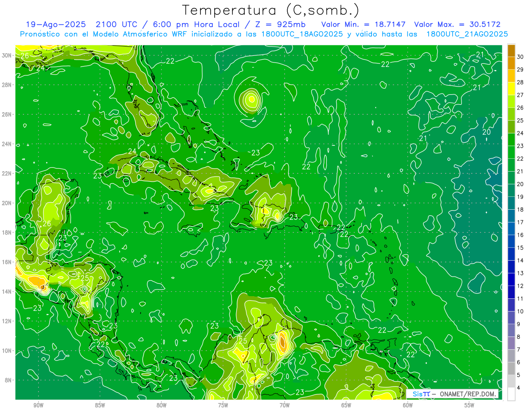Click the green legend band between 22 and 23
Image resolution: width=532 pixels, height=411 pixels.
(x=511, y=152)
